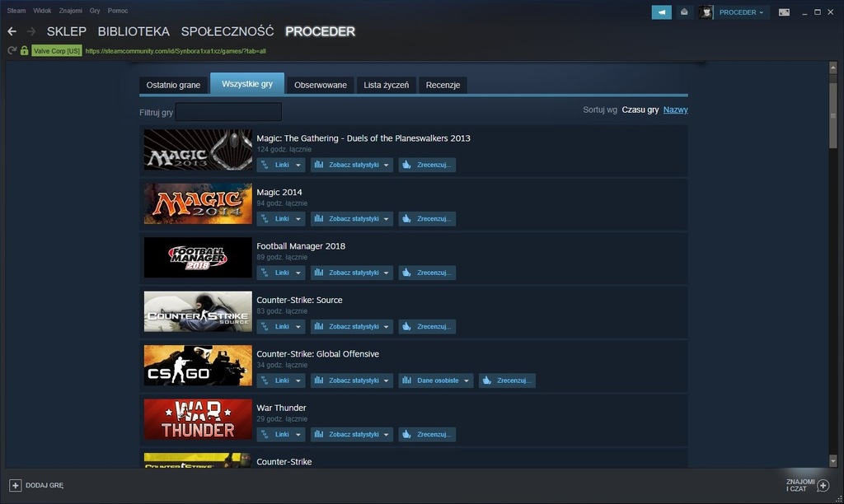844x504 pixels.
Task: Open the Steam menu
Action: coord(16,11)
